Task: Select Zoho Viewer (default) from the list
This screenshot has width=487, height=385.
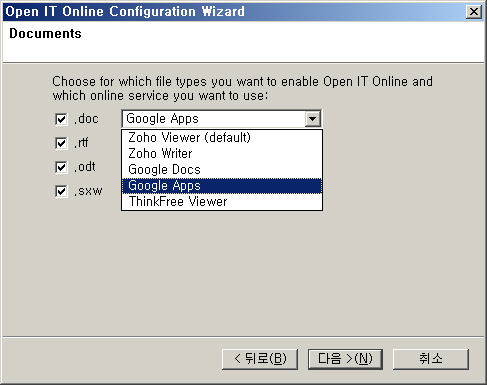Action: 222,138
